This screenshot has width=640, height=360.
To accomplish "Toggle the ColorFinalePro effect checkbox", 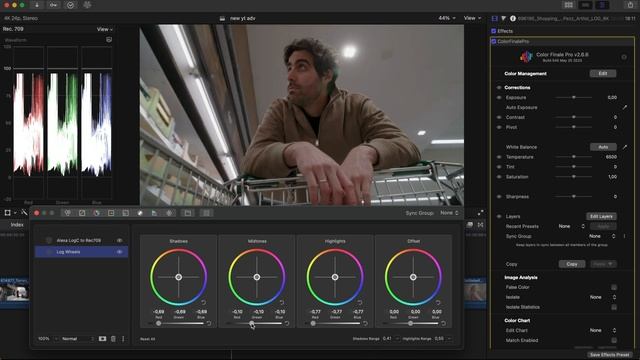I will tap(493, 41).
